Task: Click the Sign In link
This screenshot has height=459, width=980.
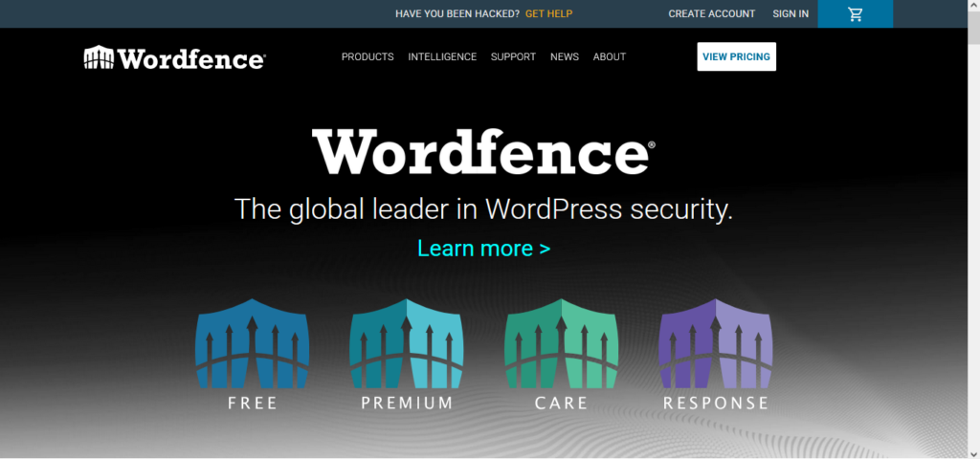Action: coord(791,13)
